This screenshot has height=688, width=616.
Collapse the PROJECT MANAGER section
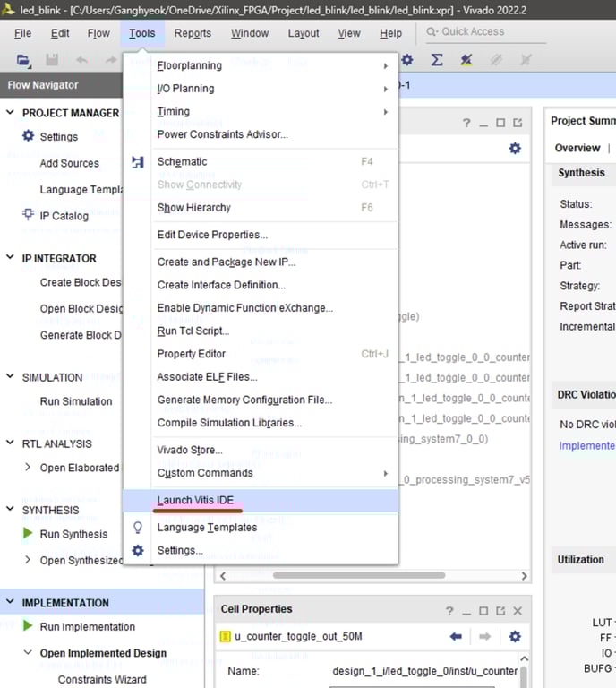[10, 112]
